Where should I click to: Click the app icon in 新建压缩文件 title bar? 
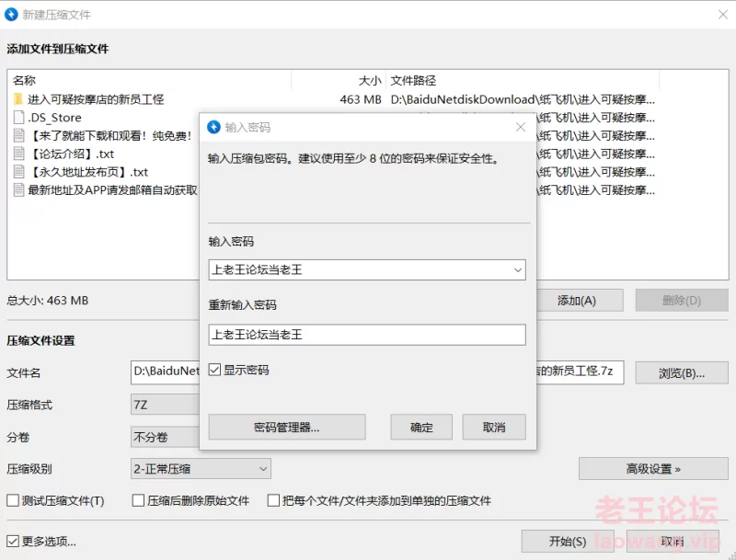tap(12, 15)
